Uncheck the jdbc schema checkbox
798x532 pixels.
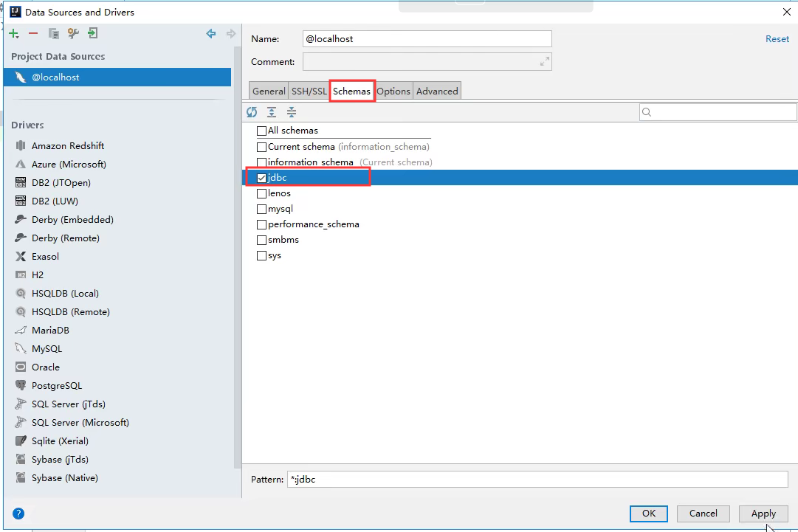pos(261,178)
